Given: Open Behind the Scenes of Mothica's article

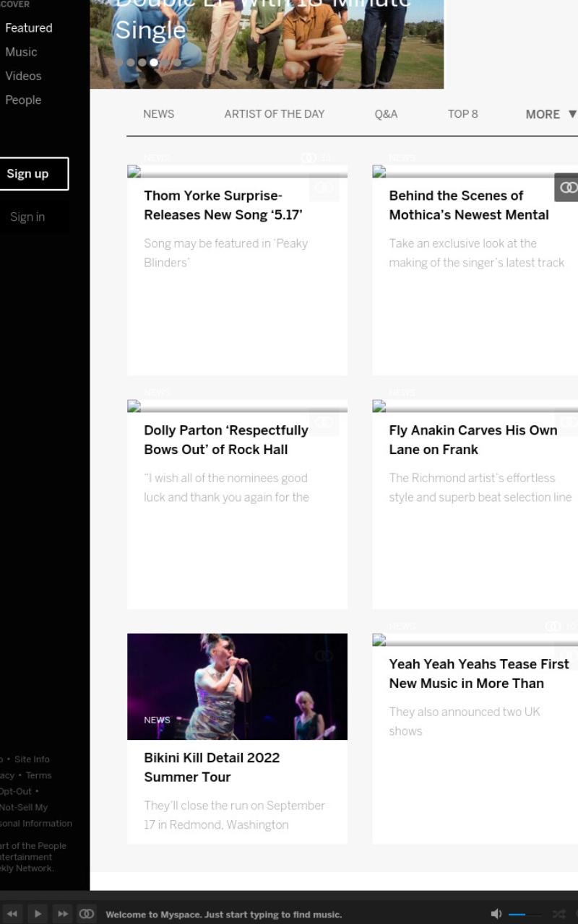Looking at the screenshot, I should tap(469, 205).
